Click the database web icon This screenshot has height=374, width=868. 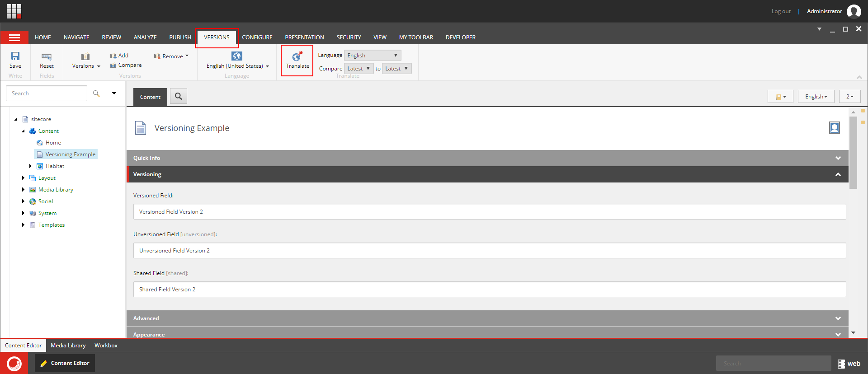coord(841,364)
